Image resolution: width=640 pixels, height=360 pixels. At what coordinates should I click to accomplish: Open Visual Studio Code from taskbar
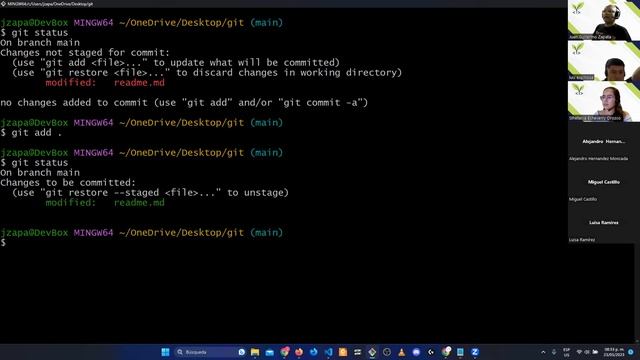pos(329,352)
